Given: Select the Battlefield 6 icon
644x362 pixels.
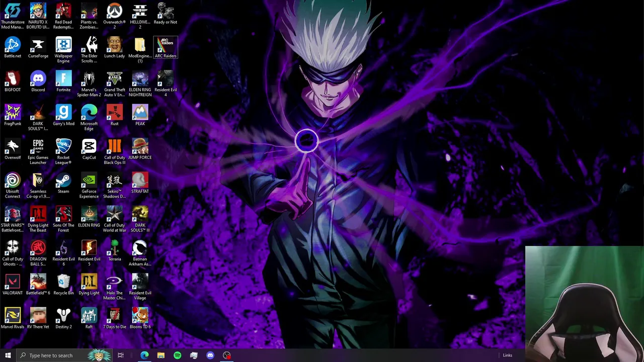Looking at the screenshot, I should click(38, 284).
